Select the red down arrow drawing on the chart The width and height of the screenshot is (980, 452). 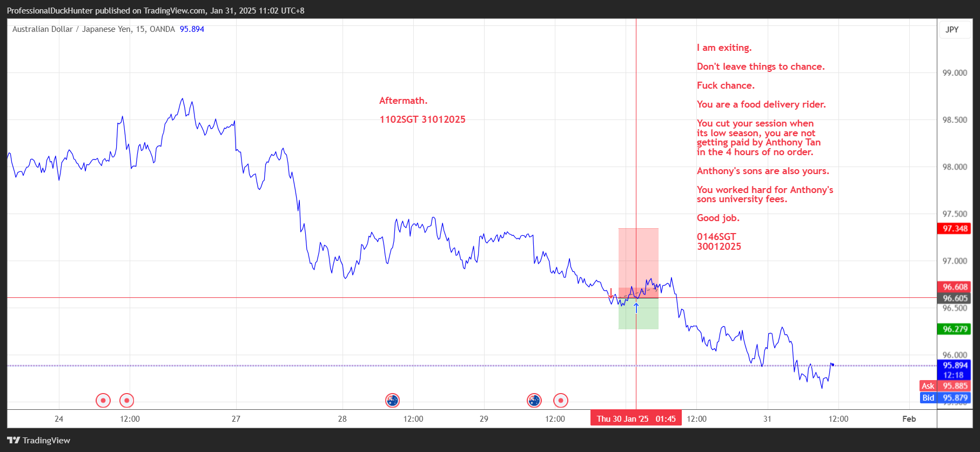point(611,294)
